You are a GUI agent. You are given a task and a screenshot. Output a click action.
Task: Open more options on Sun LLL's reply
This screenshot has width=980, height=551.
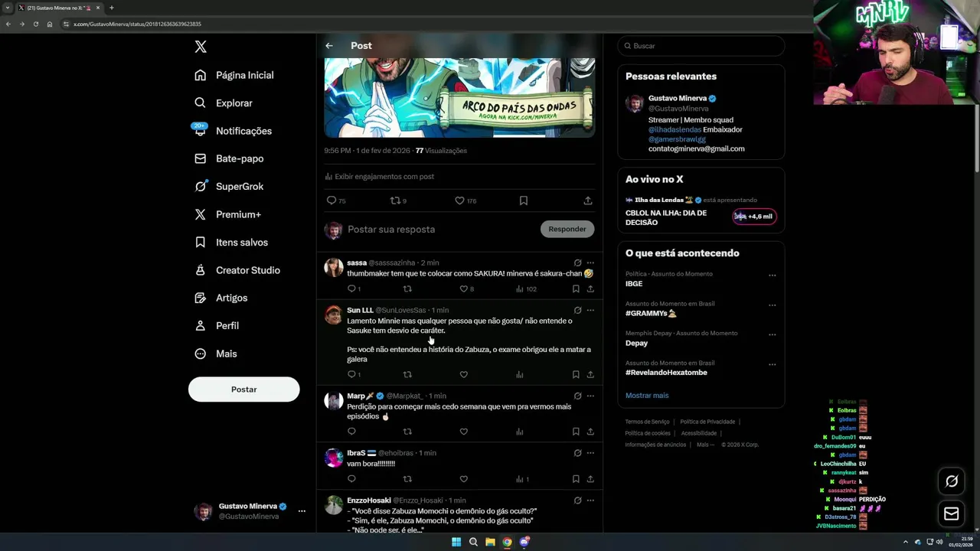pos(590,310)
